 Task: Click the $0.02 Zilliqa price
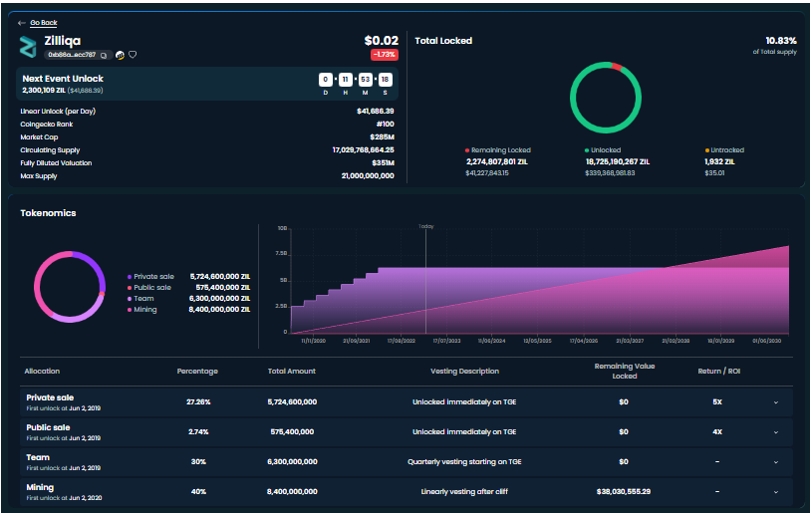(381, 40)
